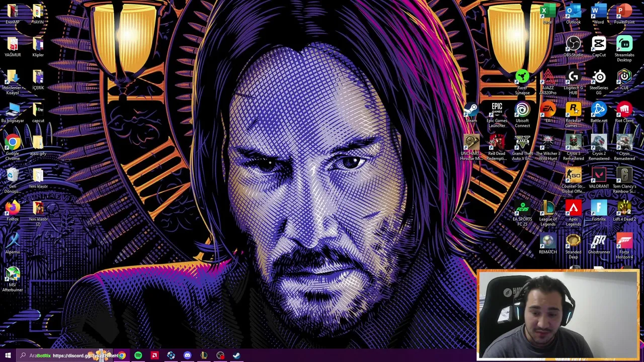Select the Stranded Deep shortcut
The image size is (644, 362).
(x=573, y=246)
